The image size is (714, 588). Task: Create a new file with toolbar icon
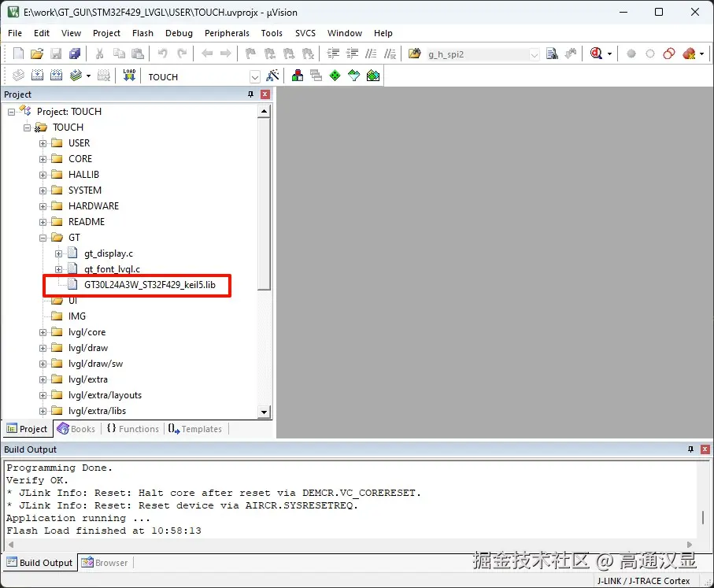point(18,54)
